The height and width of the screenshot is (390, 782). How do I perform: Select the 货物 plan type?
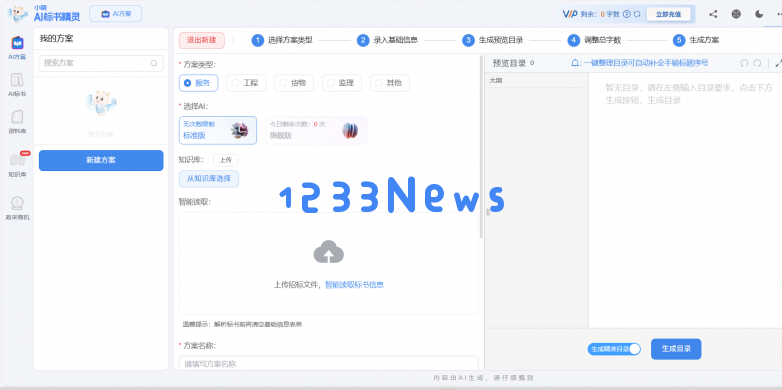point(294,83)
